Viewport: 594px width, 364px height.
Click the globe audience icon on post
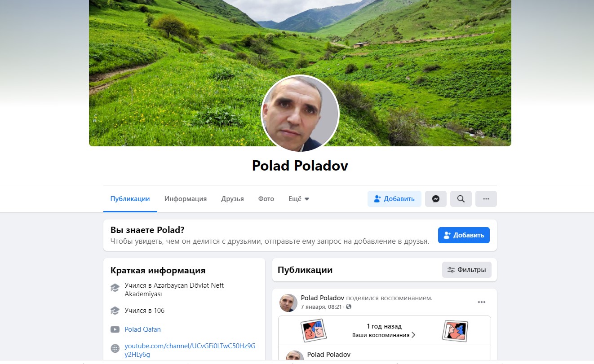[348, 307]
